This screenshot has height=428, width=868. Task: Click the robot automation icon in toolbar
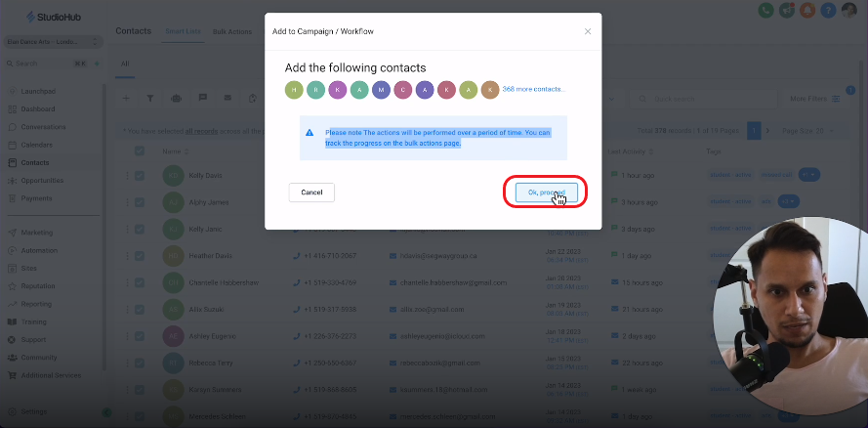click(x=176, y=98)
